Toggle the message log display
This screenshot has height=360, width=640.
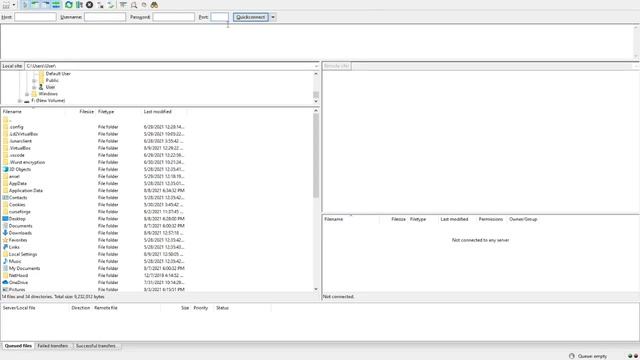[x=25, y=5]
